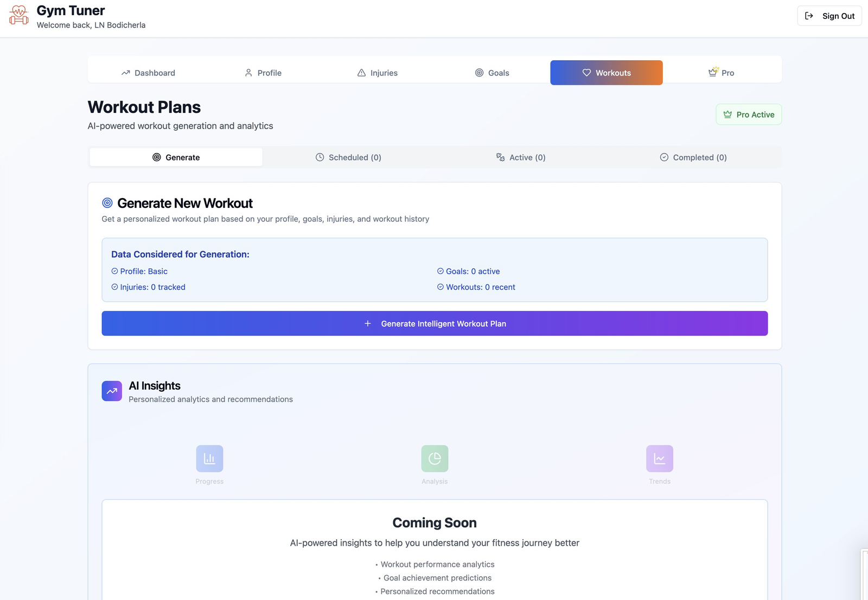Click the crown icon in Pro Active badge
868x600 pixels.
click(727, 114)
